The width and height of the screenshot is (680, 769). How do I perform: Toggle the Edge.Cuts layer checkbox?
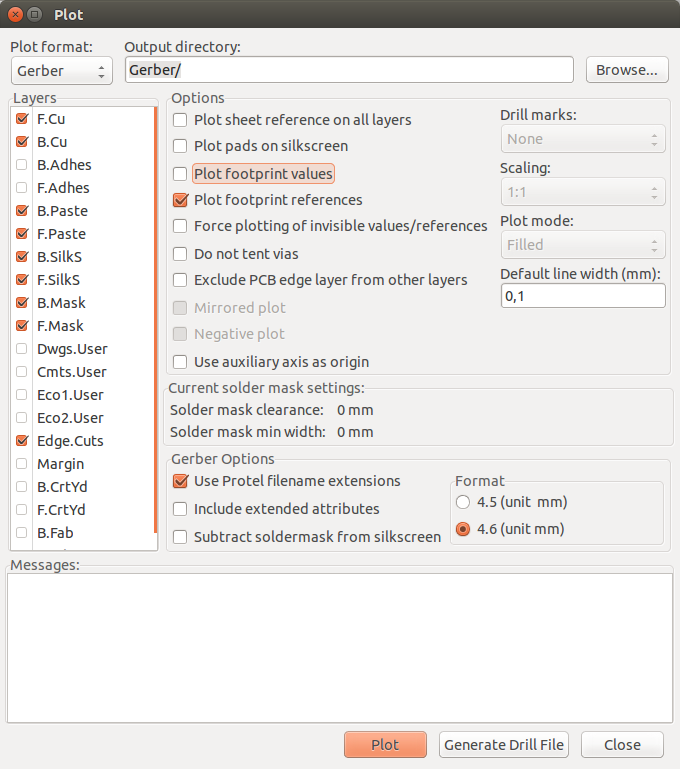(22, 441)
